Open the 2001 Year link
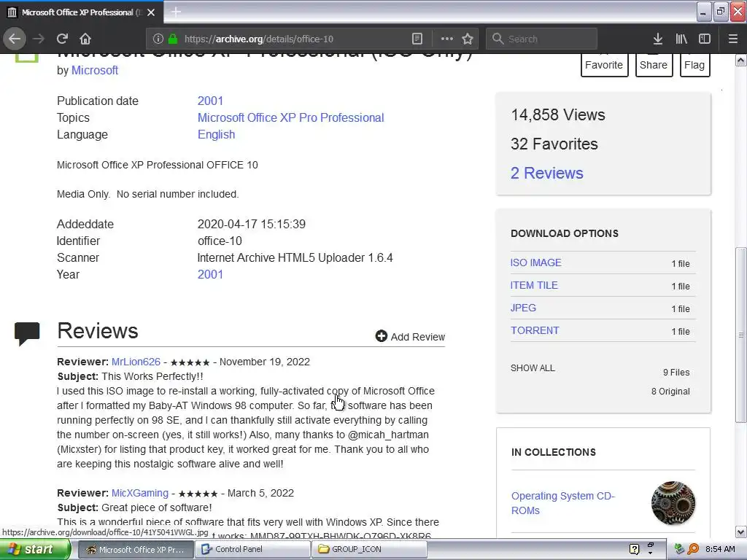Screen dimensions: 747x560 tap(210, 274)
